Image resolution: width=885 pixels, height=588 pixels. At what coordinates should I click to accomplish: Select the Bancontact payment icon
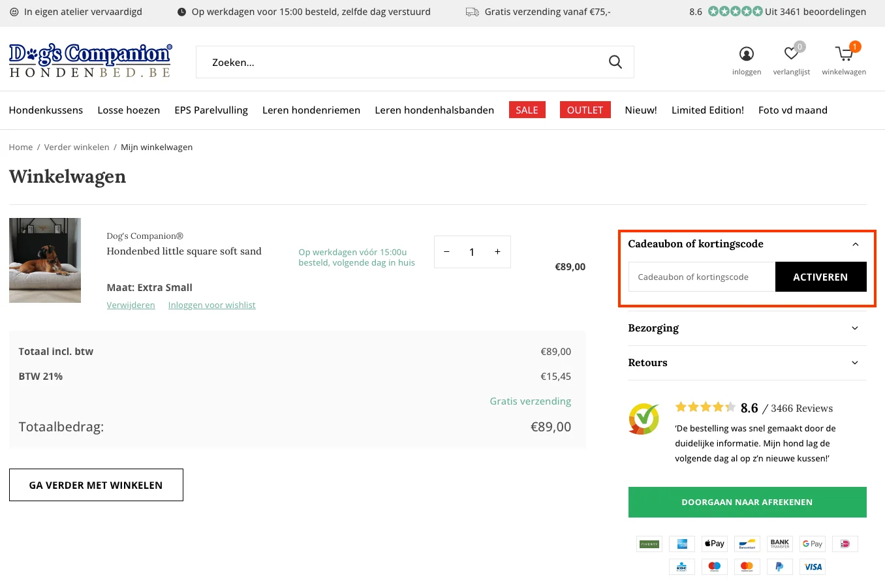click(x=747, y=544)
